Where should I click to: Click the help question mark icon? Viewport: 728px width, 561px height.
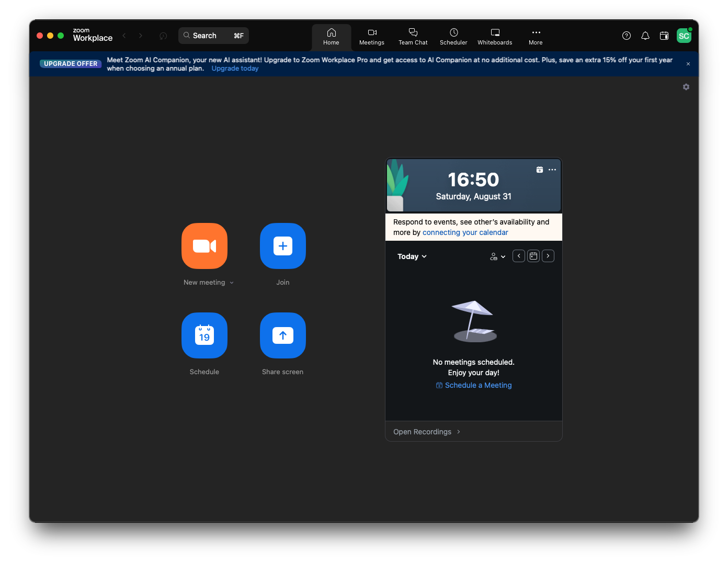click(x=627, y=36)
